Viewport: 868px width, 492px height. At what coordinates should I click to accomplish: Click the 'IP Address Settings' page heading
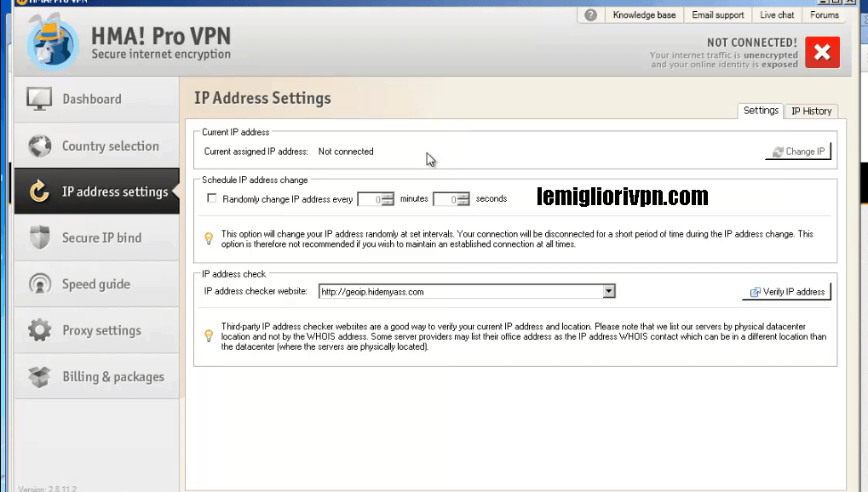(x=262, y=98)
